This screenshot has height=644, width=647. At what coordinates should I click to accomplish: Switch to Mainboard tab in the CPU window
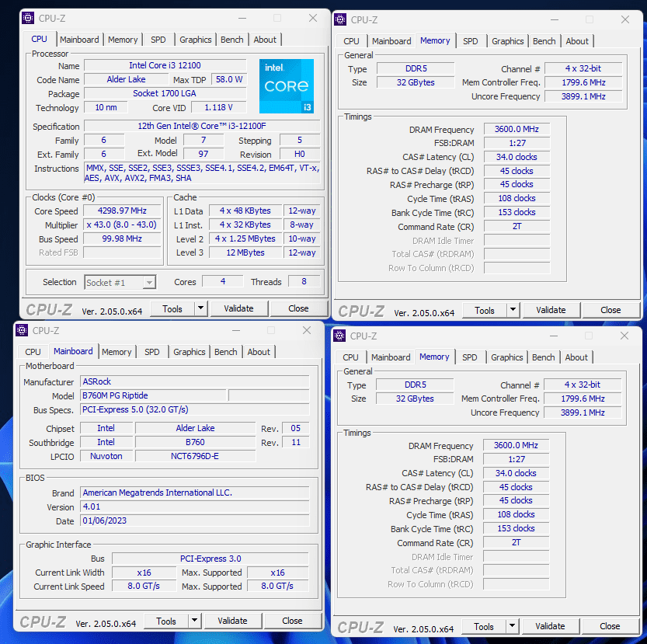click(x=79, y=40)
